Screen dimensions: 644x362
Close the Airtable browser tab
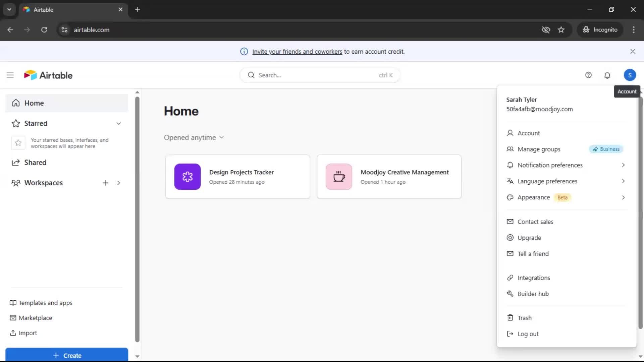tap(120, 9)
